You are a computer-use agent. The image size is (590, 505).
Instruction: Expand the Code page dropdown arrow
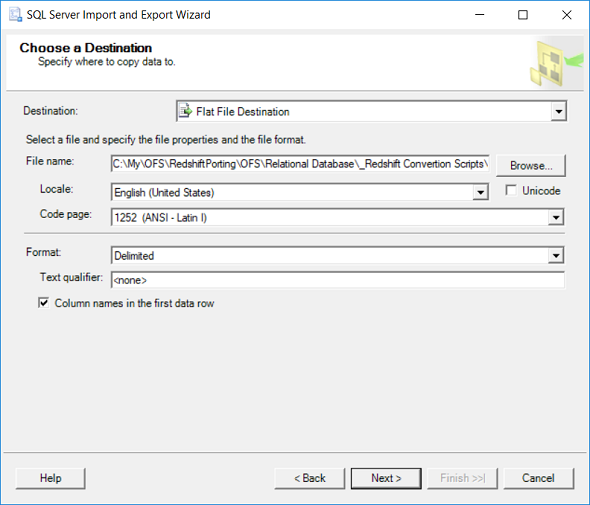(556, 218)
